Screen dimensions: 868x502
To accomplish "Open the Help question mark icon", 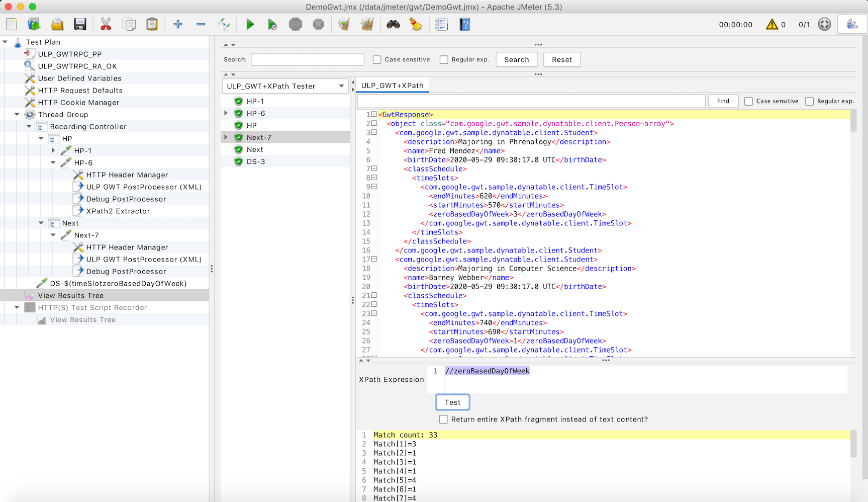I will pos(465,24).
